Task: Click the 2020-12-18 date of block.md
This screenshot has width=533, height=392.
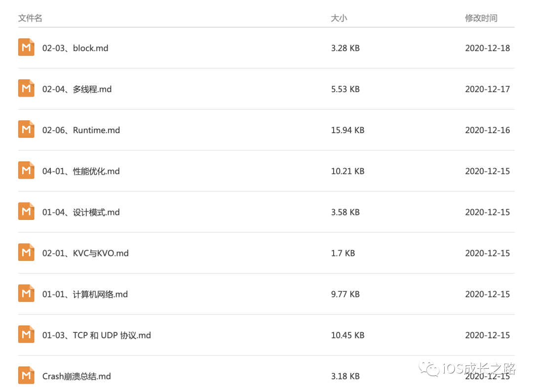Action: [x=488, y=48]
